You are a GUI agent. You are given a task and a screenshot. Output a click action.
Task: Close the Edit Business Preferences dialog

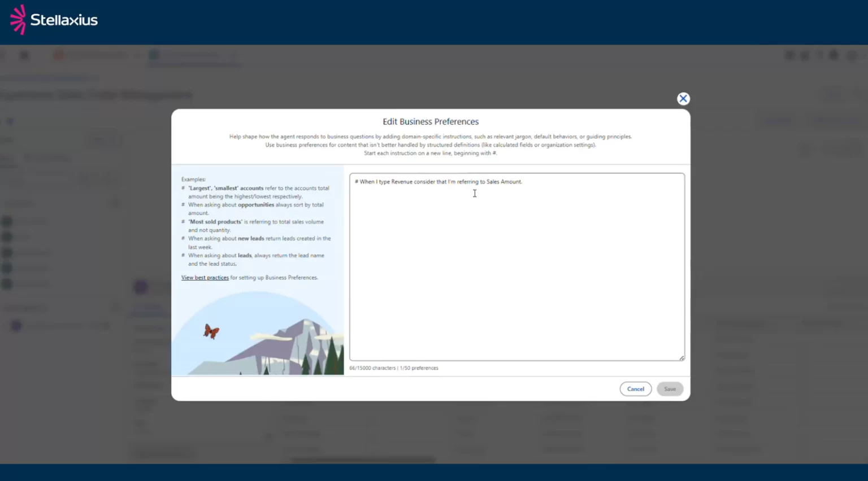pos(683,99)
